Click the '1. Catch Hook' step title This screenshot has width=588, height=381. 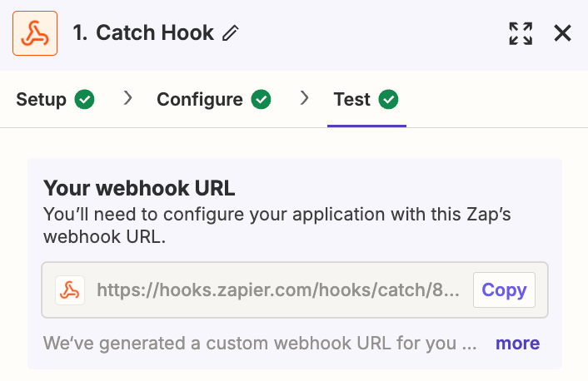point(143,33)
